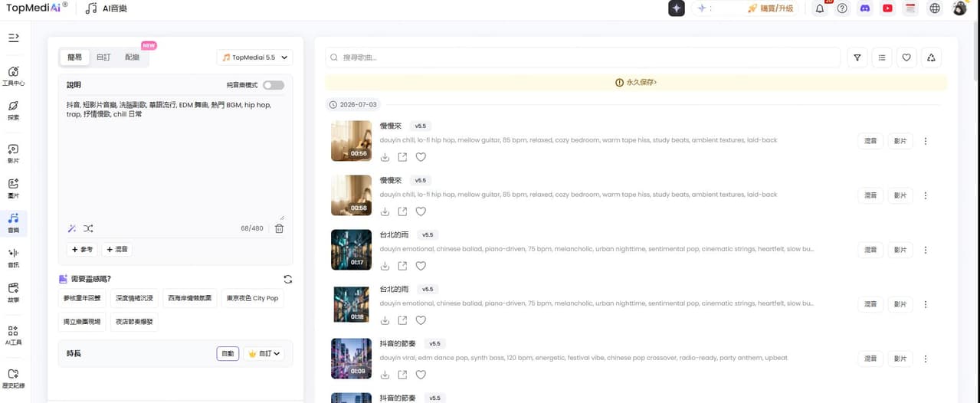The width and height of the screenshot is (980, 403).
Task: Open 影片 in the left sidebar
Action: click(13, 153)
